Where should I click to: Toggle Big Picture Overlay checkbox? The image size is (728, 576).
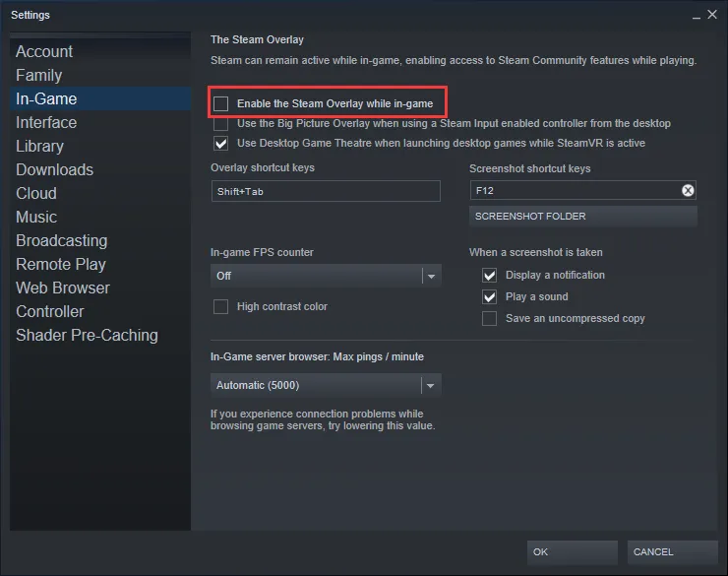pyautogui.click(x=221, y=123)
